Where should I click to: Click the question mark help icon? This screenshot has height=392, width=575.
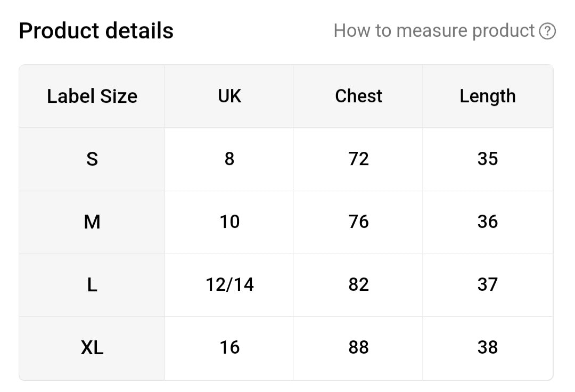pyautogui.click(x=547, y=31)
